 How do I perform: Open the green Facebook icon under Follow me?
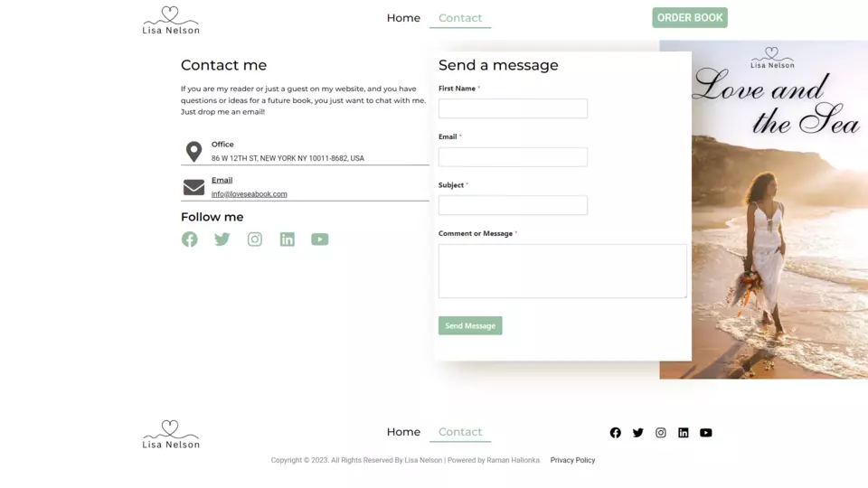tap(189, 239)
